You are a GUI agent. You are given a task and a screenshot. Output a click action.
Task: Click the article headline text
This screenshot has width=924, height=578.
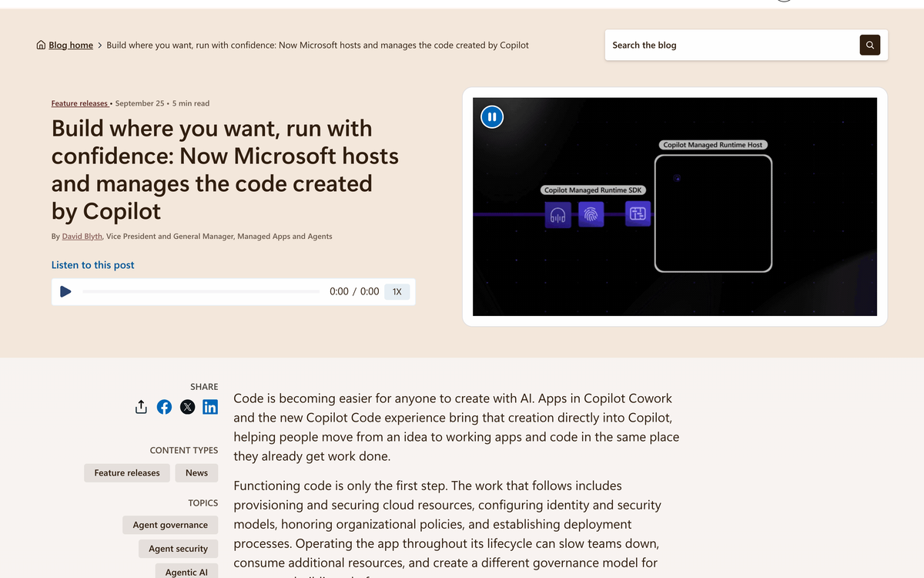[x=225, y=170]
